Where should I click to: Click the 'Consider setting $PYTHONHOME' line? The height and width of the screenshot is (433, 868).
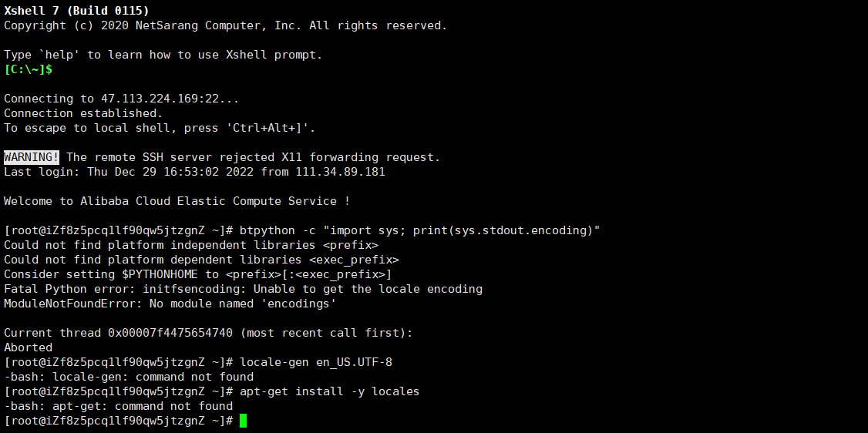[x=197, y=274]
